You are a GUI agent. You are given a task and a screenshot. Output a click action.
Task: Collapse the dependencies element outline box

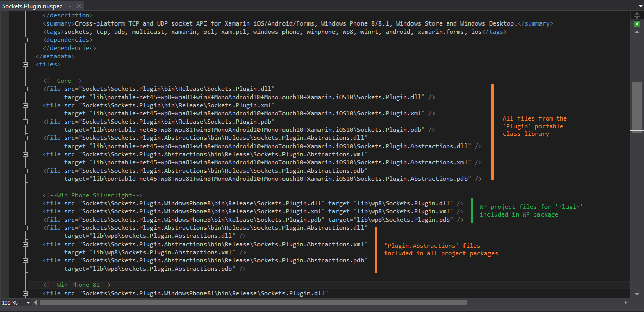[25, 40]
